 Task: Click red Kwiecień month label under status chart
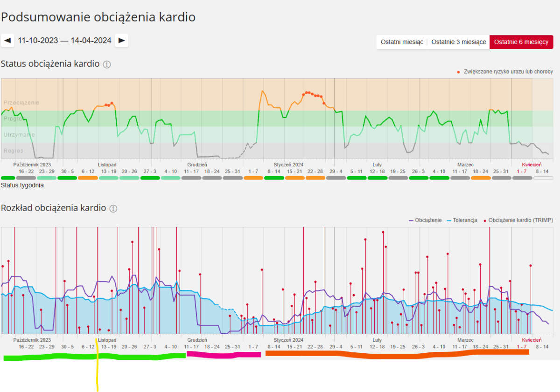point(532,165)
